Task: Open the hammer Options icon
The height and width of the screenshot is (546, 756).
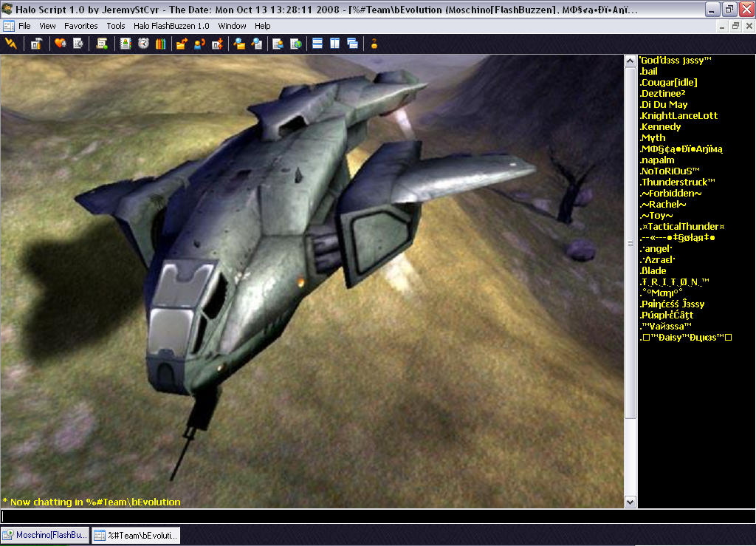Action: (x=37, y=44)
